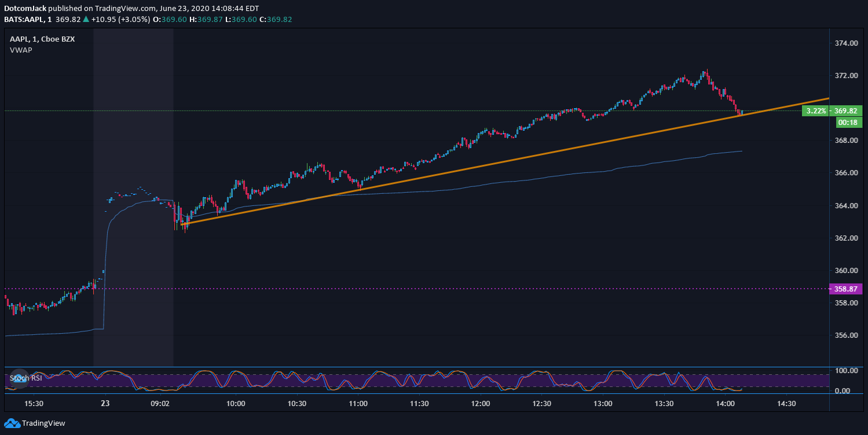Viewport: 868px width, 435px height.
Task: Select the VWAP indicator label
Action: [x=21, y=50]
